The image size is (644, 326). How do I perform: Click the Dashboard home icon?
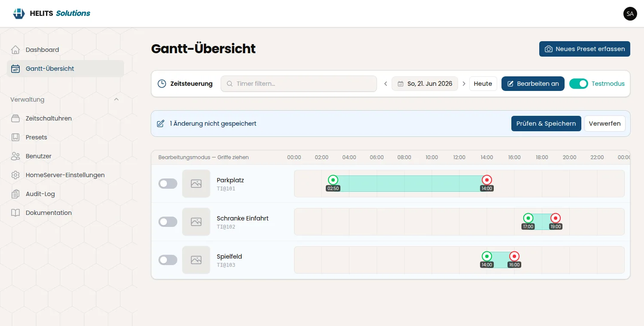pyautogui.click(x=15, y=50)
